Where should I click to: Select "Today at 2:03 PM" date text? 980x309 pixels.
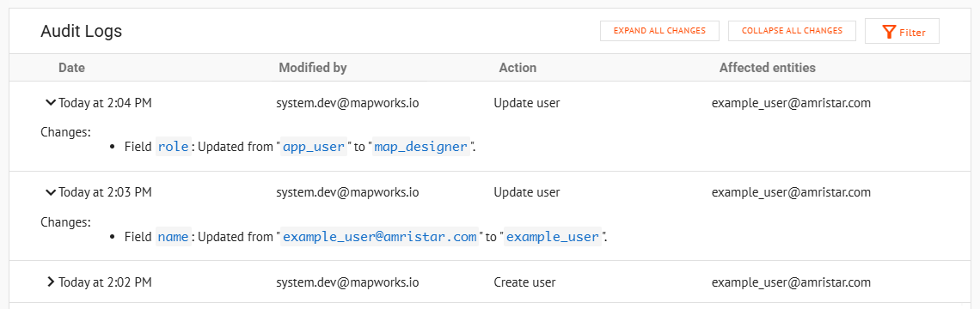click(105, 192)
